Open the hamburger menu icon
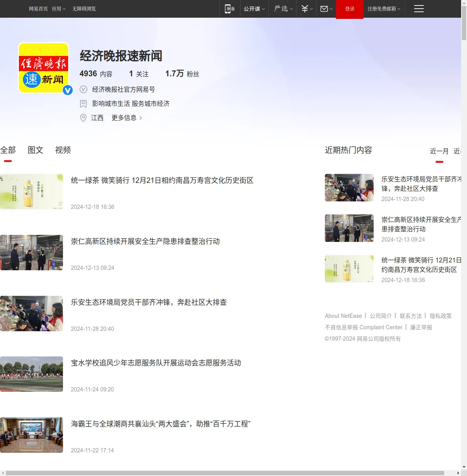The image size is (467, 476). [x=419, y=9]
